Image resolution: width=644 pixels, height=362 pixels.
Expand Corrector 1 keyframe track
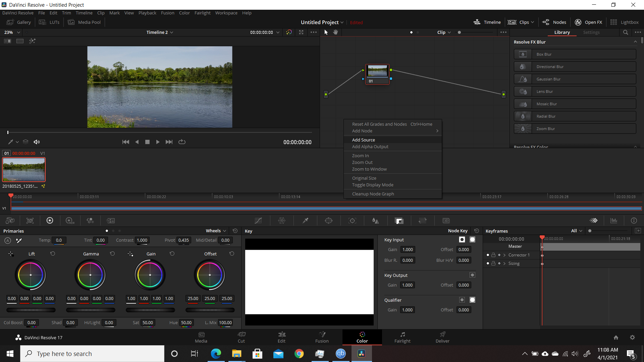[504, 255]
